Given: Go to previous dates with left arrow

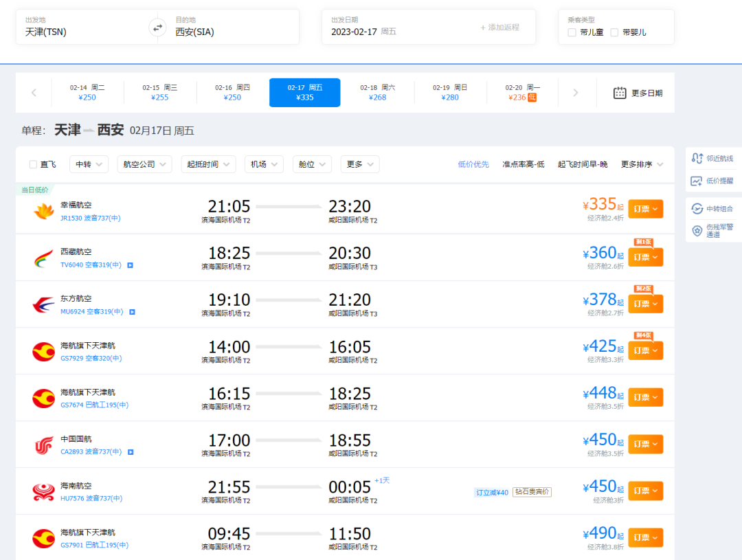Looking at the screenshot, I should (x=34, y=93).
